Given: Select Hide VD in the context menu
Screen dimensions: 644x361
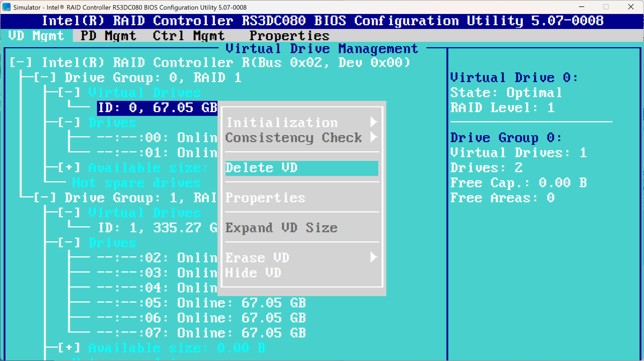Looking at the screenshot, I should pyautogui.click(x=253, y=273).
